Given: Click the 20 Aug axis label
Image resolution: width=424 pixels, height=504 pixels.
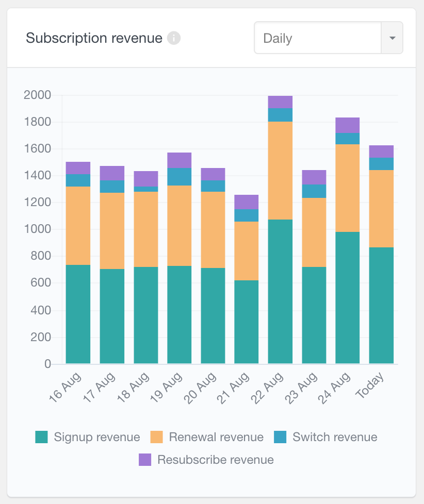Looking at the screenshot, I should tap(200, 388).
